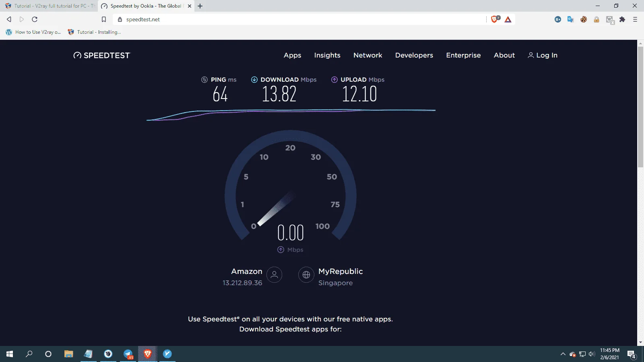The width and height of the screenshot is (644, 362).
Task: Open Telegram from the taskbar
Action: tap(128, 354)
